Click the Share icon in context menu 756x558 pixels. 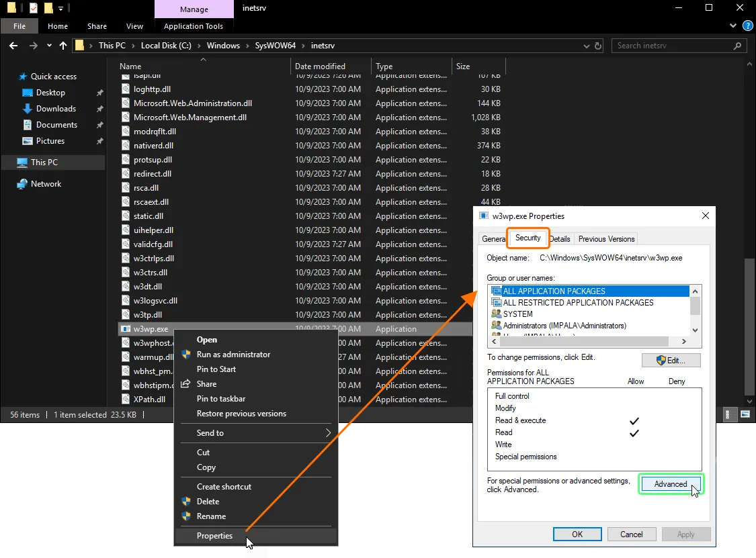pyautogui.click(x=185, y=384)
